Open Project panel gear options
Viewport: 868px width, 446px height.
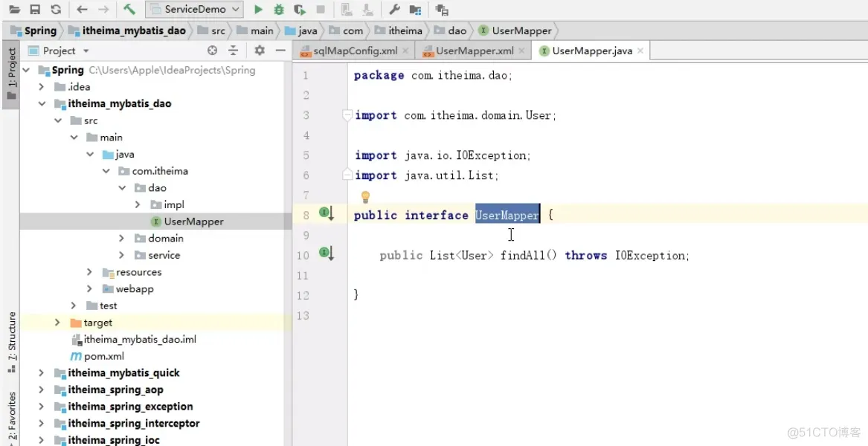pos(260,51)
